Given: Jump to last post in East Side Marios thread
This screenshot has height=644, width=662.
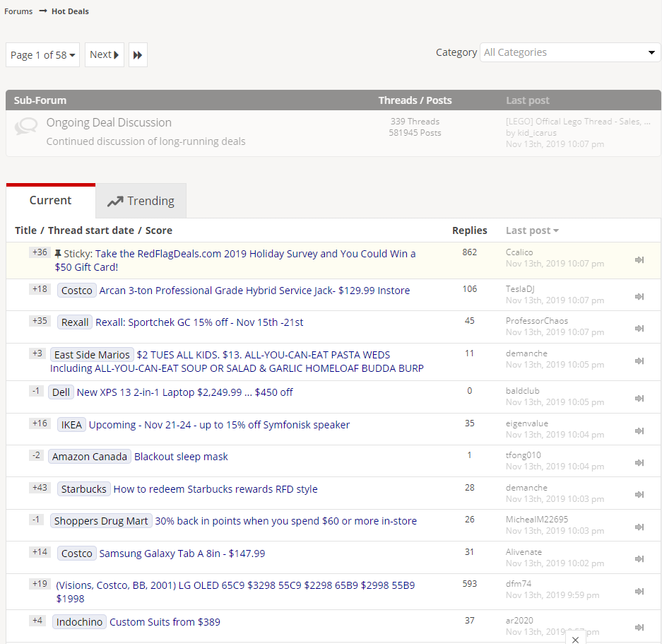Looking at the screenshot, I should (639, 361).
